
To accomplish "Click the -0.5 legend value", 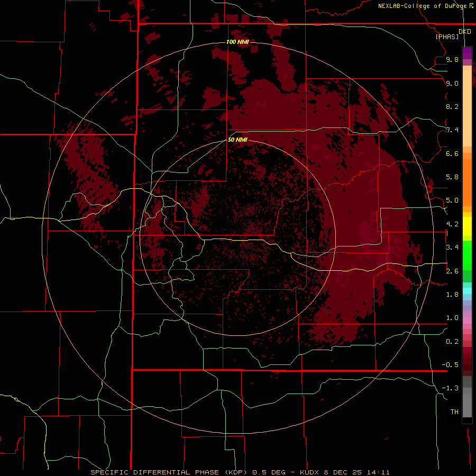I will (x=450, y=365).
